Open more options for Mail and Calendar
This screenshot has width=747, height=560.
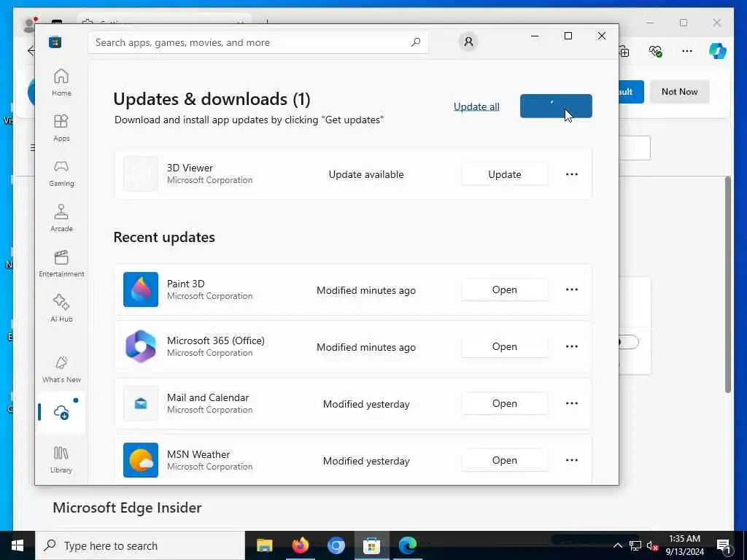click(x=572, y=403)
